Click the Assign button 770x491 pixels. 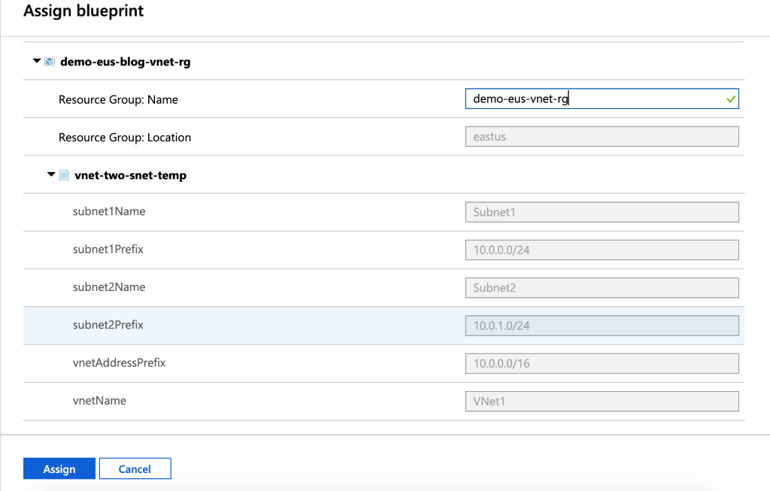59,468
